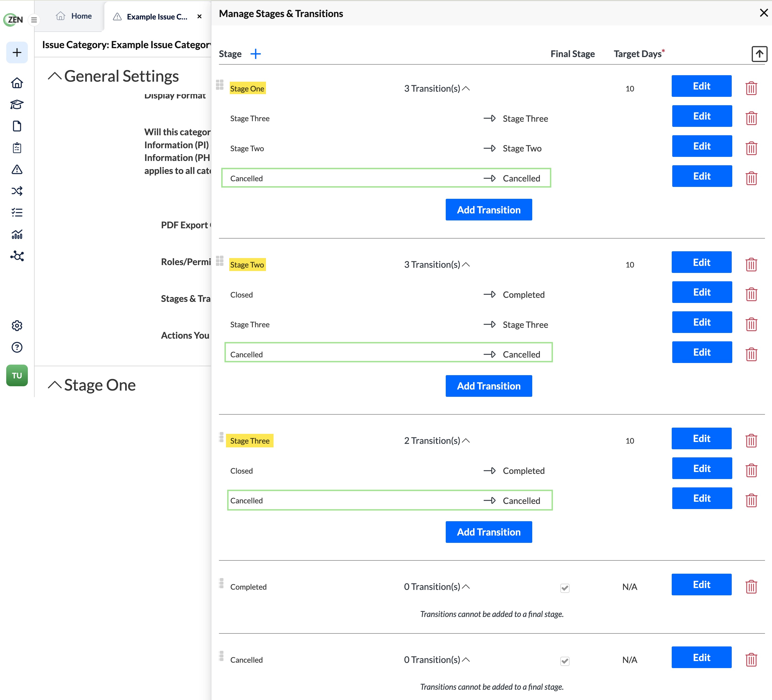Image resolution: width=772 pixels, height=700 pixels.
Task: Click Add Transition under Stage Two
Action: [x=489, y=386]
